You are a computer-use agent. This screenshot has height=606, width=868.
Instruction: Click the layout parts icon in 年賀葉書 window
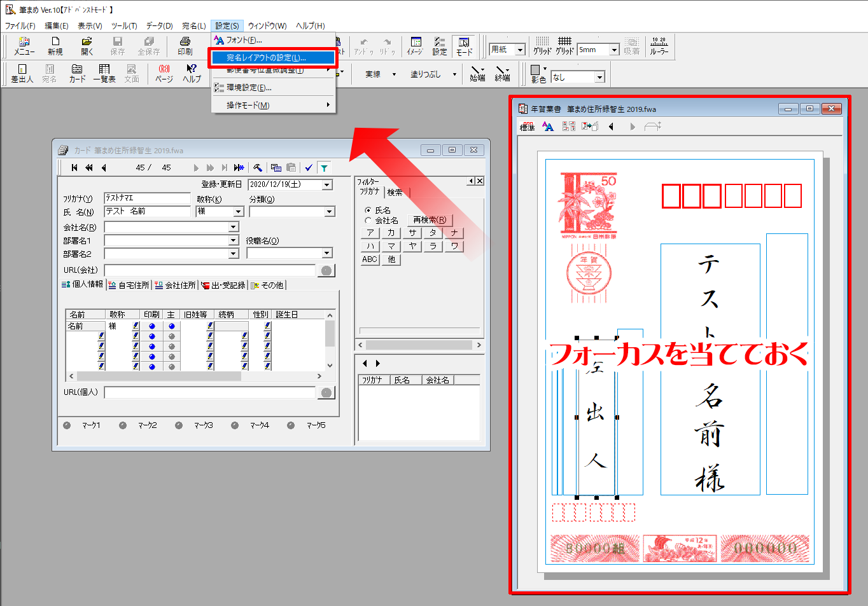tap(569, 127)
